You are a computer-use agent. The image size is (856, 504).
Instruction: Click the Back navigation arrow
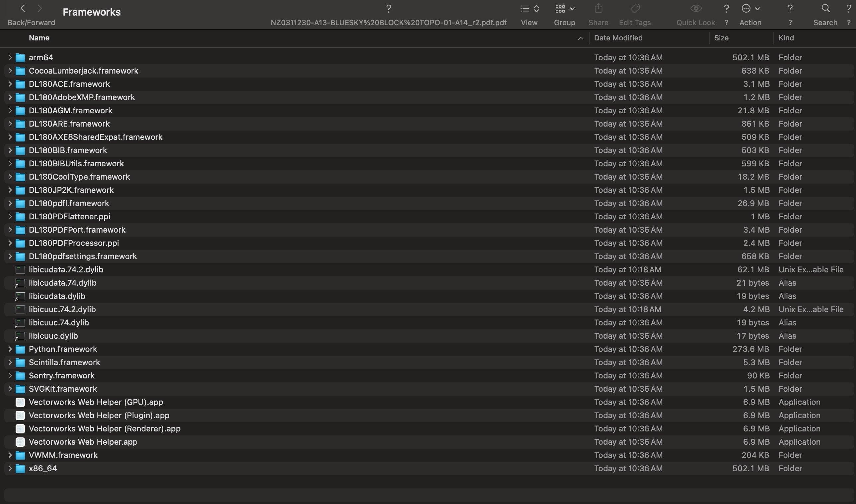pos(23,9)
